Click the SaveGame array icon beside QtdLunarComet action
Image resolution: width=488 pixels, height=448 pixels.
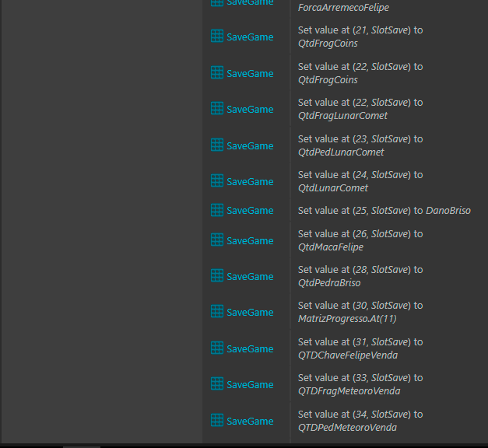point(217,180)
